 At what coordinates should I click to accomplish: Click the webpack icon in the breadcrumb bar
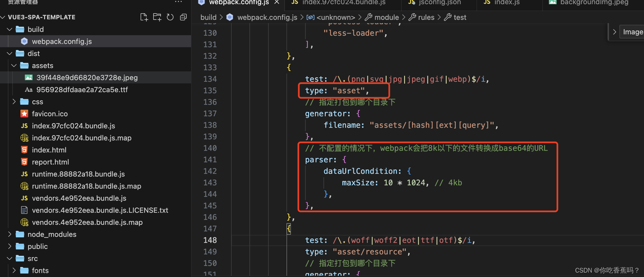tap(230, 17)
